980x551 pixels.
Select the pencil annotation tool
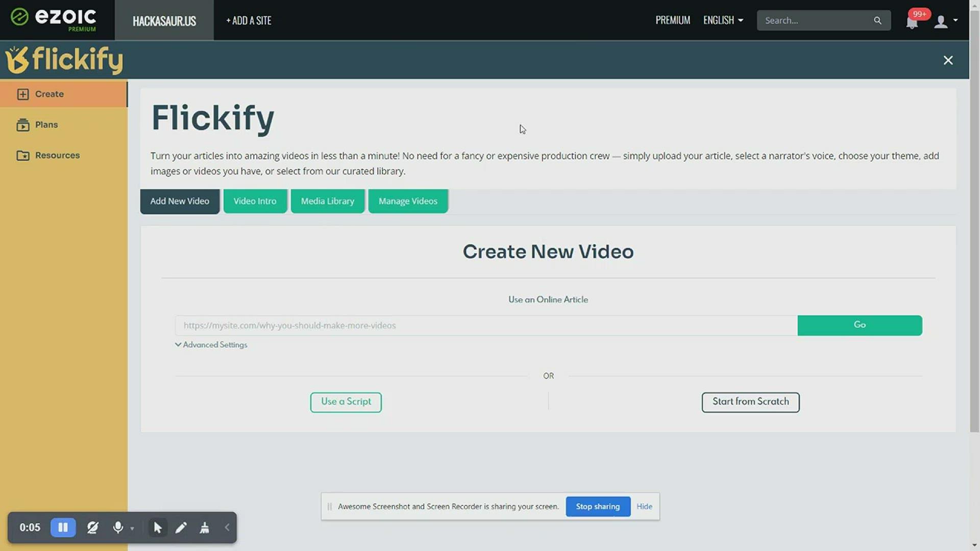[181, 528]
